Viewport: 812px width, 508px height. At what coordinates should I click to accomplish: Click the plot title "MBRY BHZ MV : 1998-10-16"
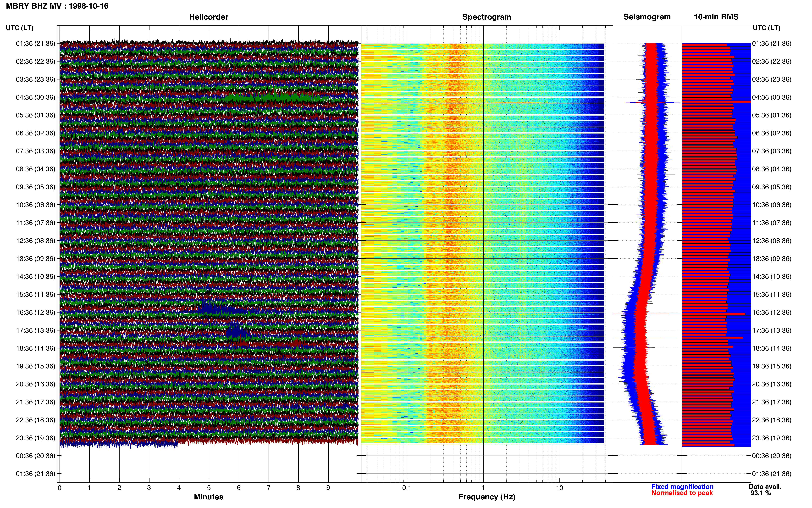click(57, 6)
